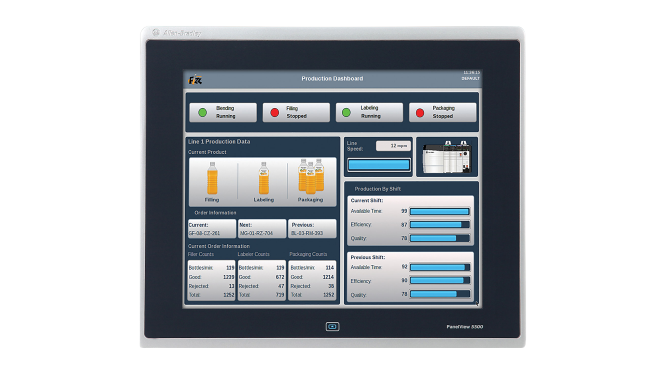666x374 pixels.
Task: Select the Current order box
Action: tap(212, 228)
